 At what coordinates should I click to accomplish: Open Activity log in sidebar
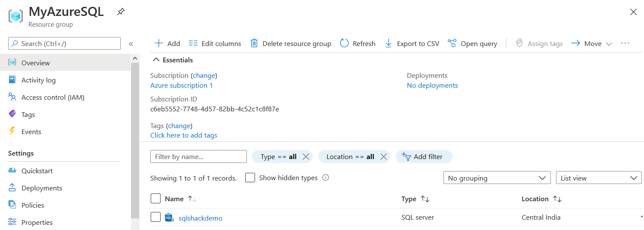[x=38, y=80]
